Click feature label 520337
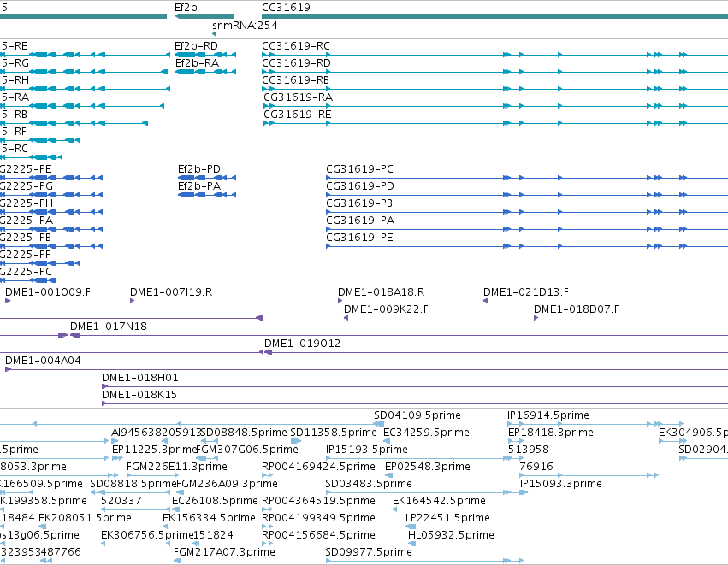The height and width of the screenshot is (565, 728). coord(121,502)
